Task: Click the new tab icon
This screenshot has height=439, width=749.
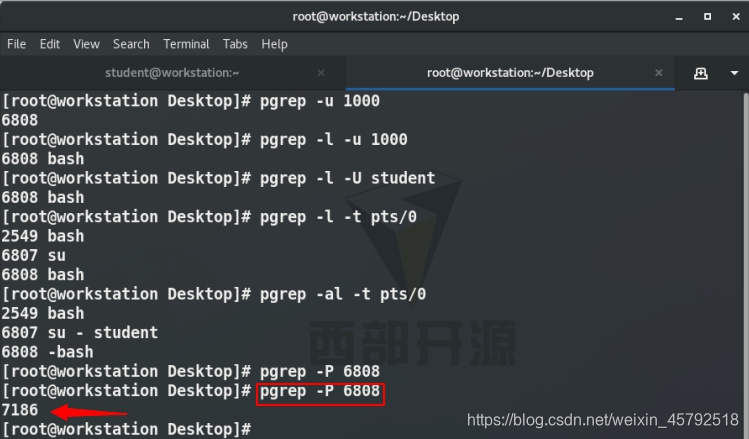Action: tap(701, 73)
